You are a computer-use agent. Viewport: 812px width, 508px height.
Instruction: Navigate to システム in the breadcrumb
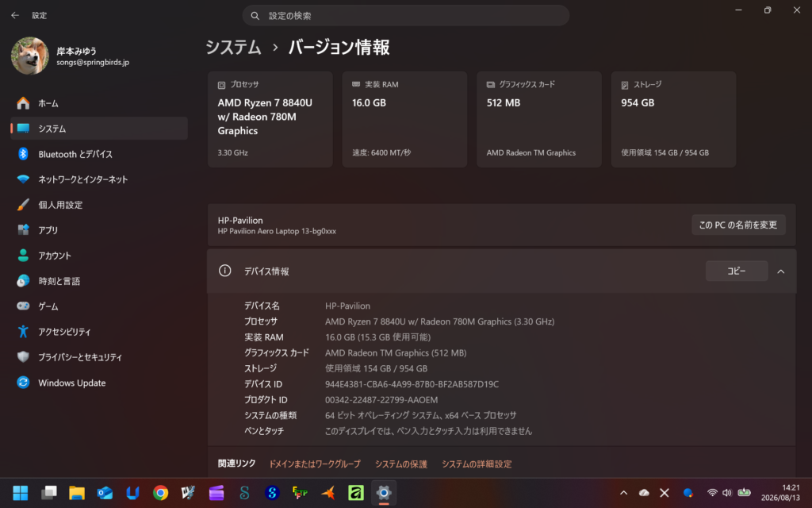click(234, 47)
